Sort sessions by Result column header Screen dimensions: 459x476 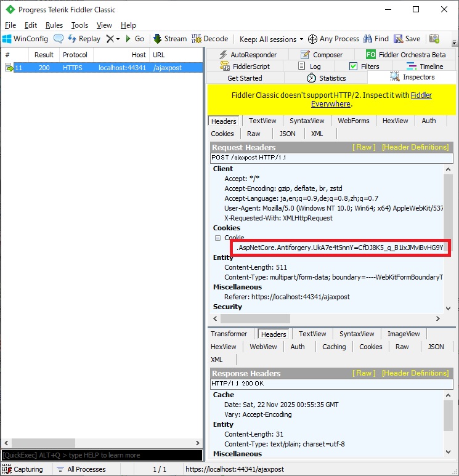[x=44, y=55]
